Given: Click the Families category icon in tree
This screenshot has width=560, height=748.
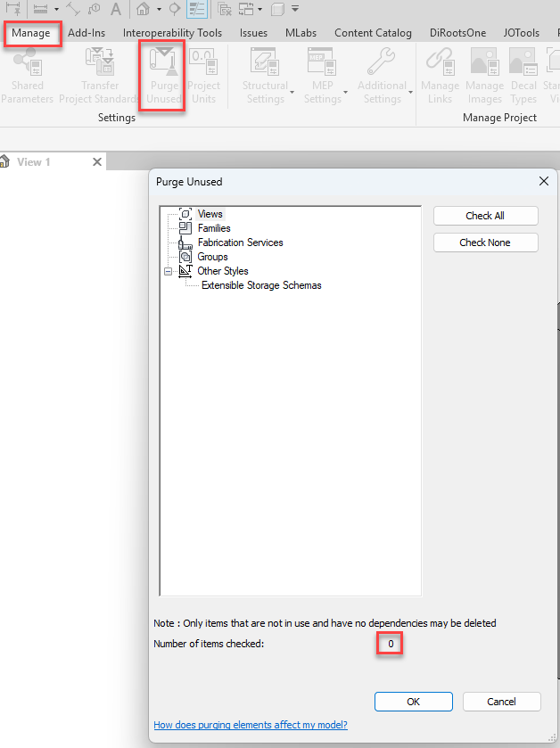Looking at the screenshot, I should (185, 228).
